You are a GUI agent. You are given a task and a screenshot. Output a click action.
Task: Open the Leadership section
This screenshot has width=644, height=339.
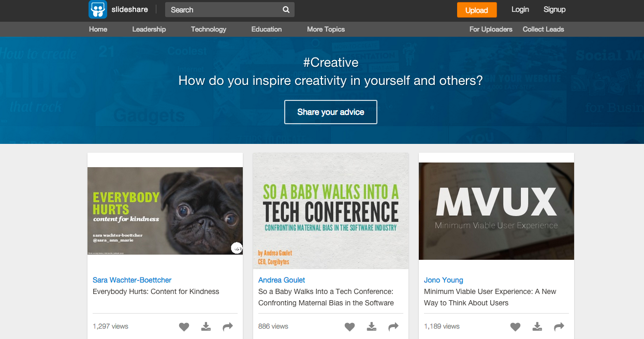point(149,29)
